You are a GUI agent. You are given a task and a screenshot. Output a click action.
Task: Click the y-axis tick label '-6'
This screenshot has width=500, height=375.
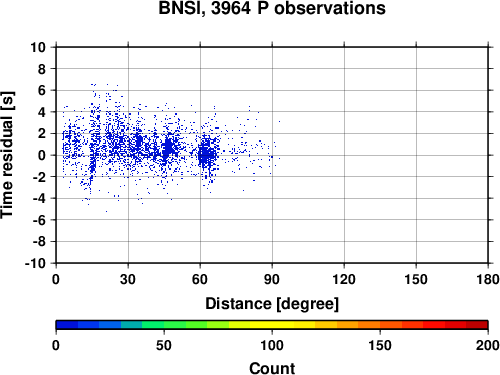pyautogui.click(x=39, y=220)
